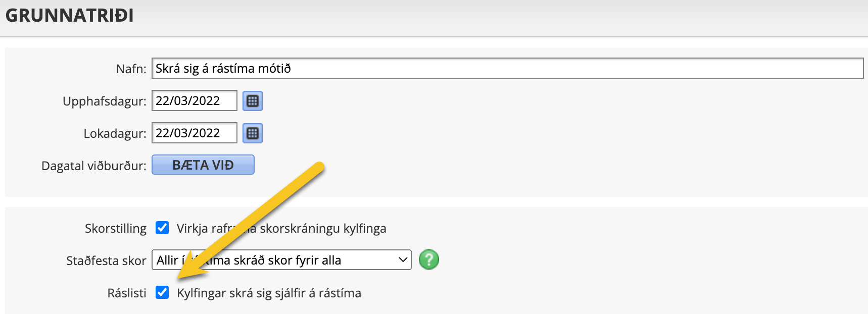Click the 'Dagatal viðburður:' label
Viewport: 868px width, 314px height.
click(x=94, y=166)
